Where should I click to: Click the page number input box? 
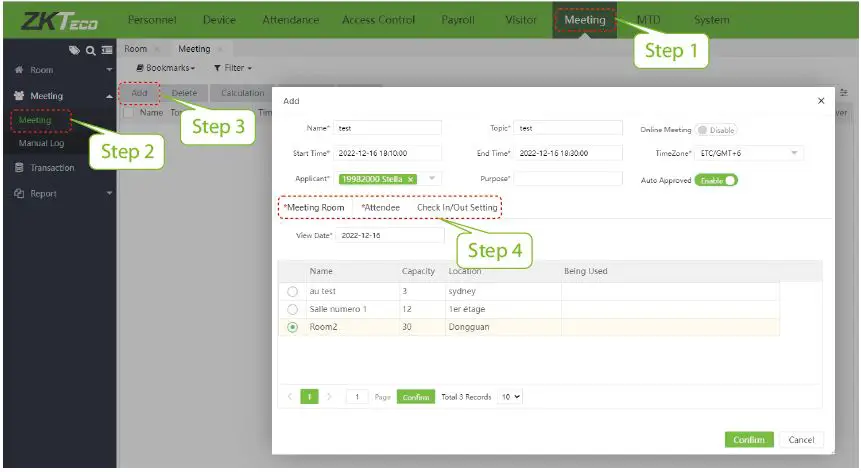coord(357,396)
